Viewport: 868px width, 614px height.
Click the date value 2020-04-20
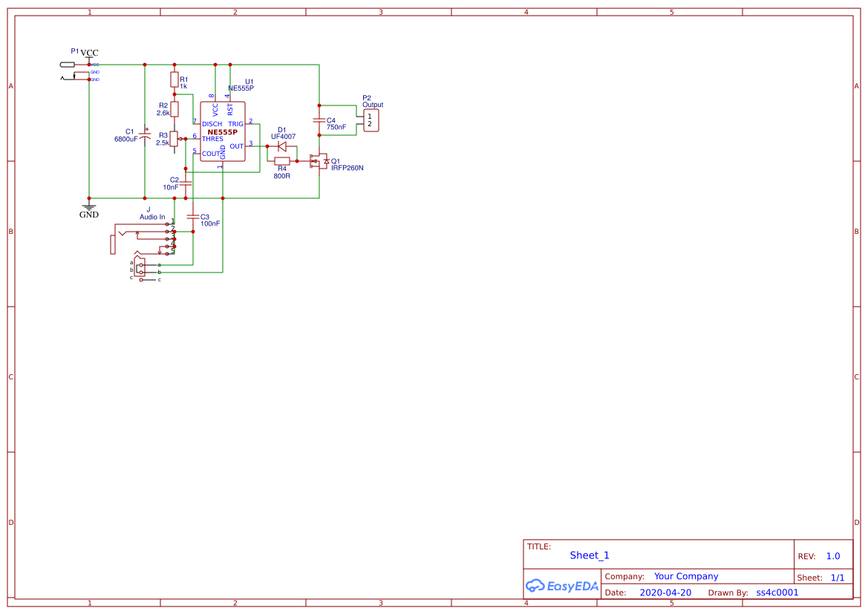[x=665, y=592]
